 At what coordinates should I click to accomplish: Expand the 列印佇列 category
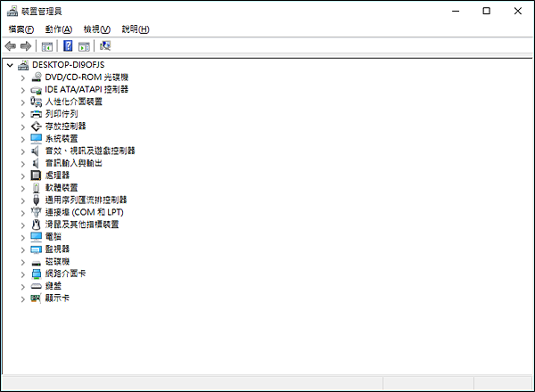click(x=23, y=115)
